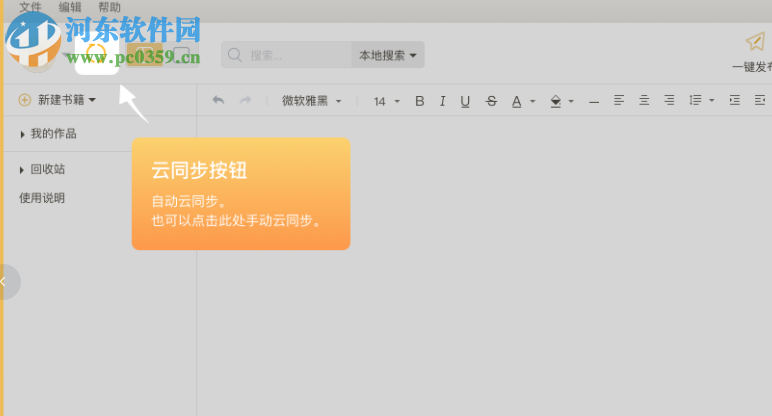
Task: Increase the paragraph indent
Action: click(x=735, y=100)
